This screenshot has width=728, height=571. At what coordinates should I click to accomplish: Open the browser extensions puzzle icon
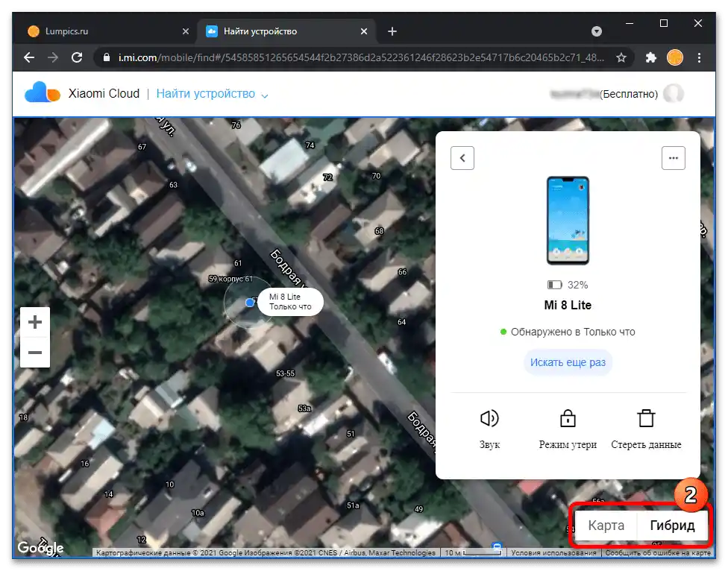[651, 57]
